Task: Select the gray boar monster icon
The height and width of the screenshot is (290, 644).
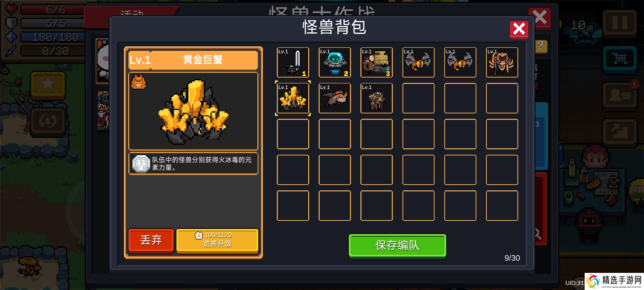Action: point(335,98)
